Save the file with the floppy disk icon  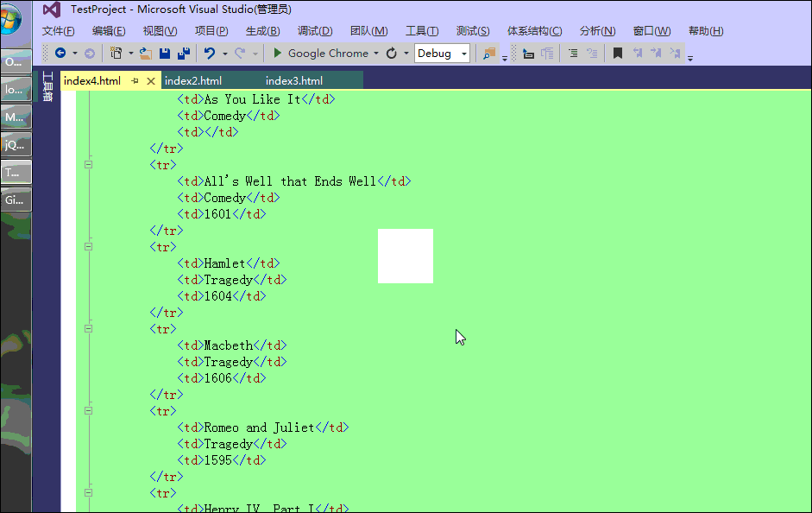pyautogui.click(x=165, y=53)
